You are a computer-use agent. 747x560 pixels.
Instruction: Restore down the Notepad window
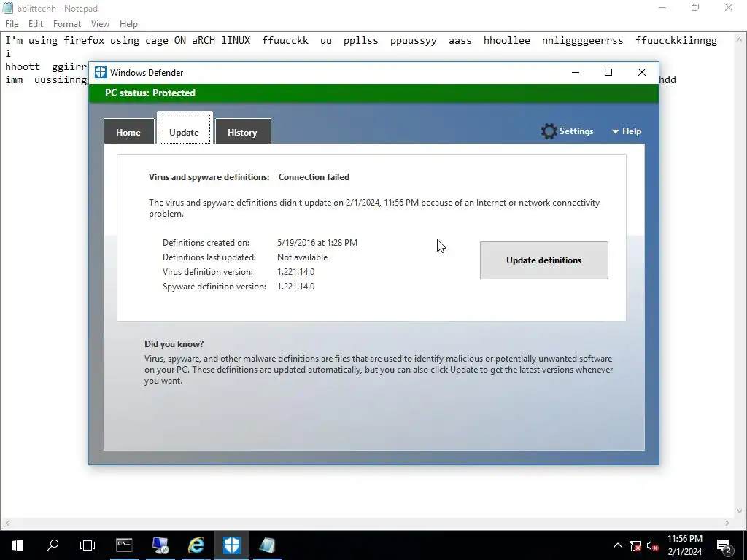pos(695,7)
